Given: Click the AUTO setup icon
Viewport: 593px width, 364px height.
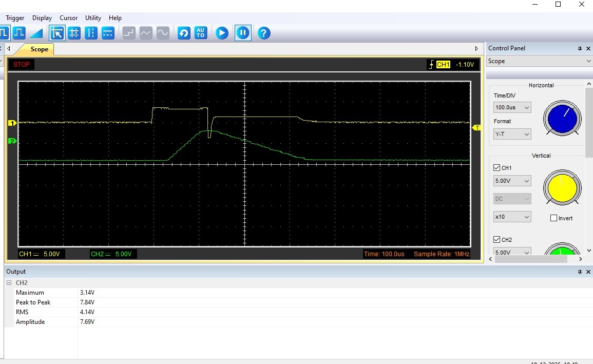Looking at the screenshot, I should [x=200, y=33].
